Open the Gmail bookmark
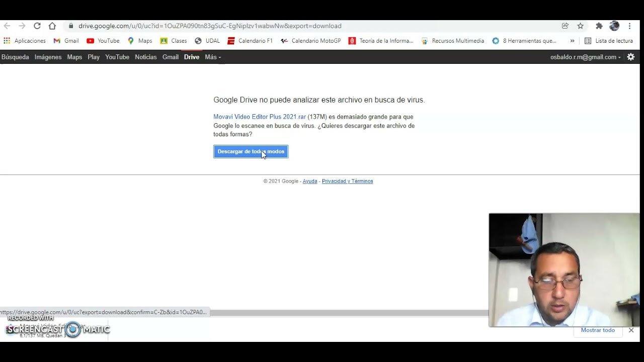This screenshot has height=362, width=644. (x=66, y=41)
